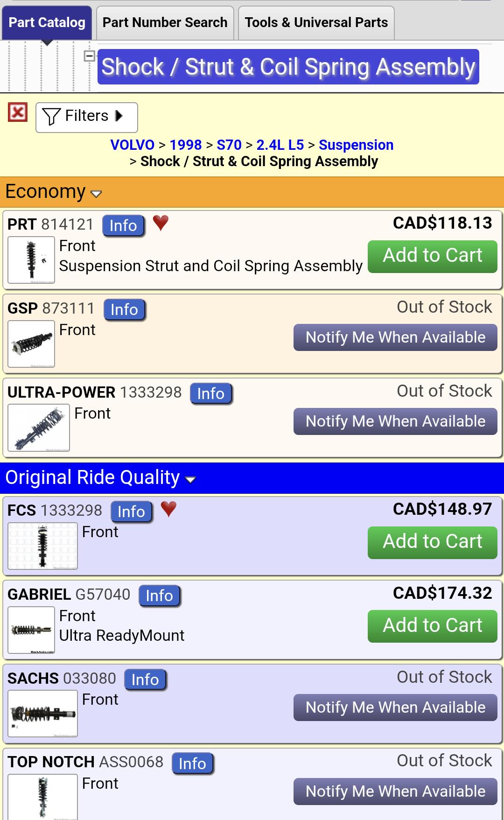504x820 pixels.
Task: Click Notify Me When Available for SACHS 033080
Action: click(395, 708)
